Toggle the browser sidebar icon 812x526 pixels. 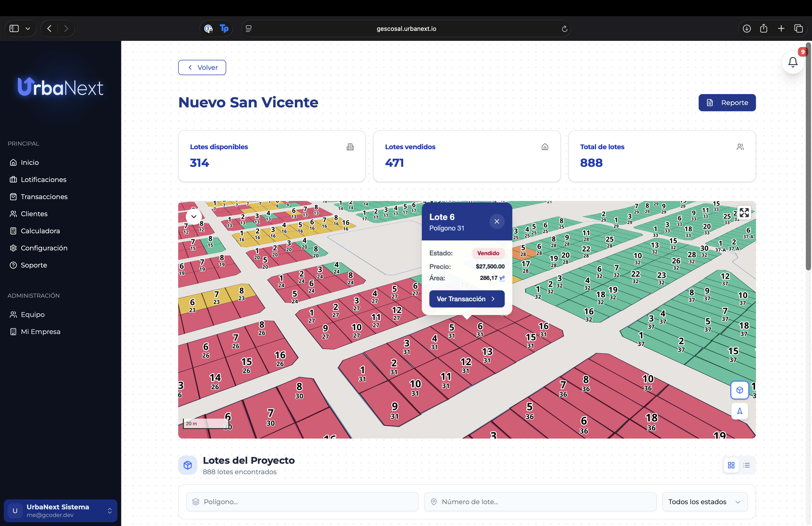[x=14, y=29]
